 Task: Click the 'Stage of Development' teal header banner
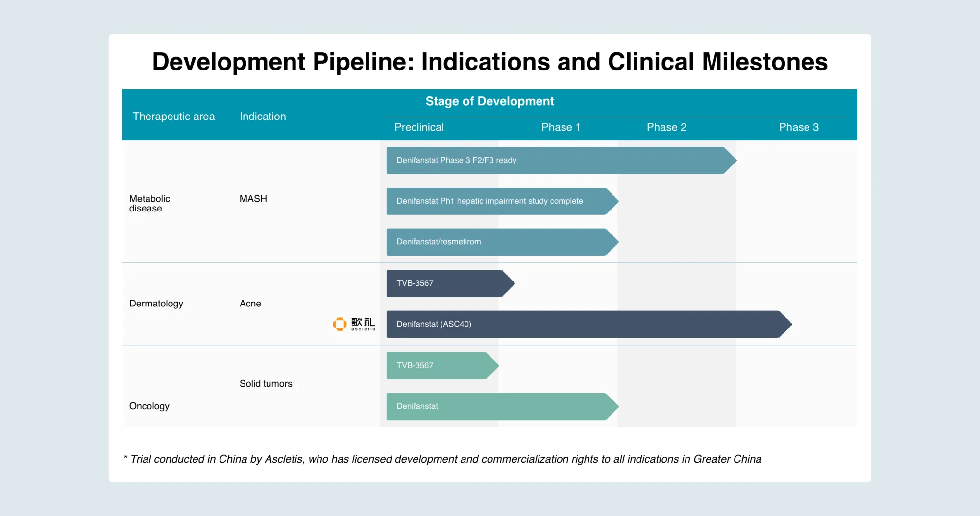click(x=490, y=101)
